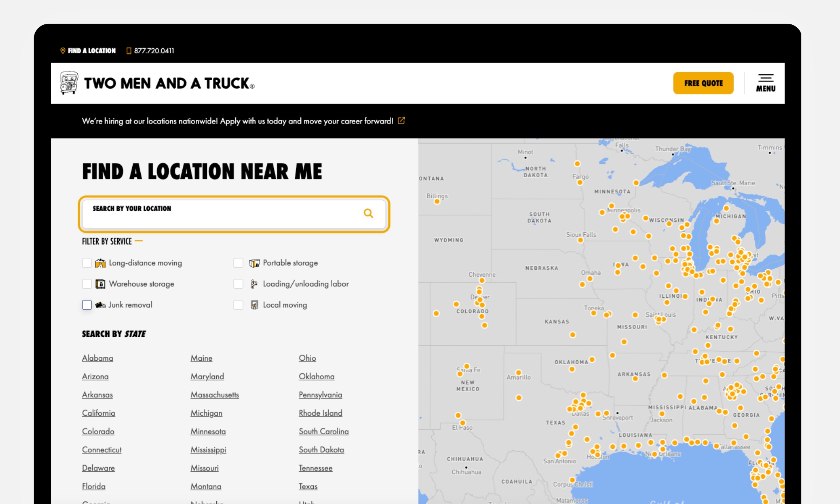Open the South Carolina state link

pyautogui.click(x=324, y=431)
